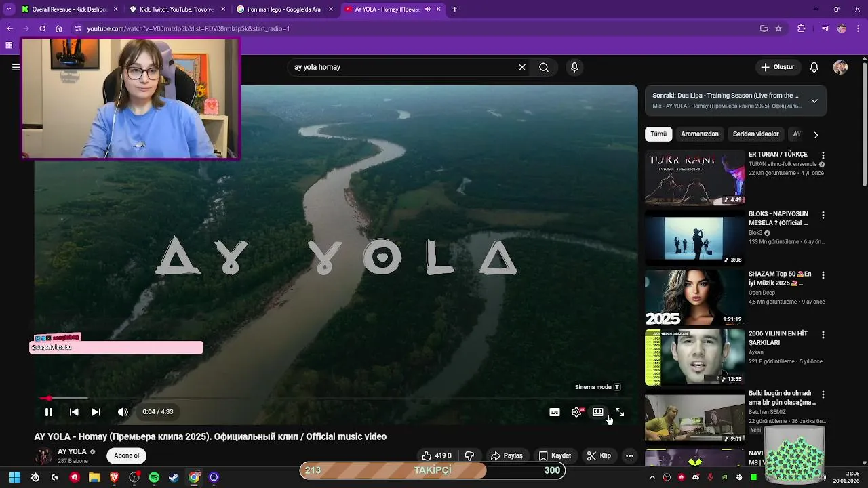Open Windows Start menu
This screenshot has width=868, height=488.
(14, 477)
